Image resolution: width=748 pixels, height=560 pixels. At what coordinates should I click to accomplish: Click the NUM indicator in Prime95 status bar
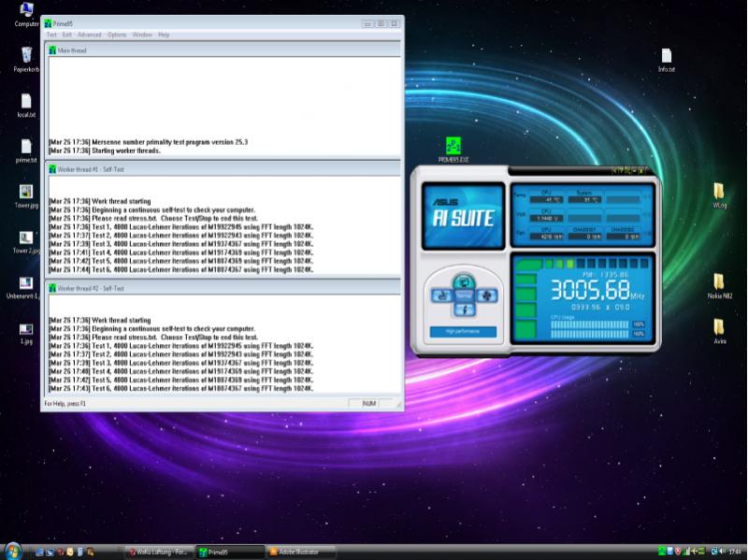(x=369, y=404)
